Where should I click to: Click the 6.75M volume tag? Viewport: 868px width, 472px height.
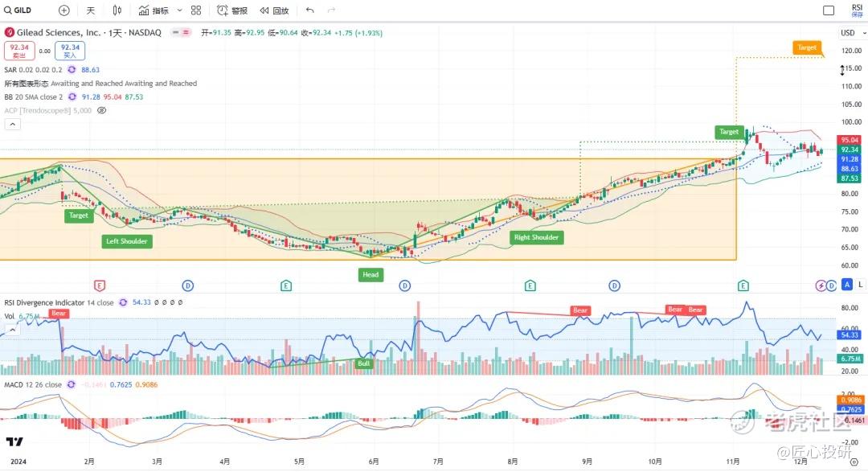click(850, 359)
